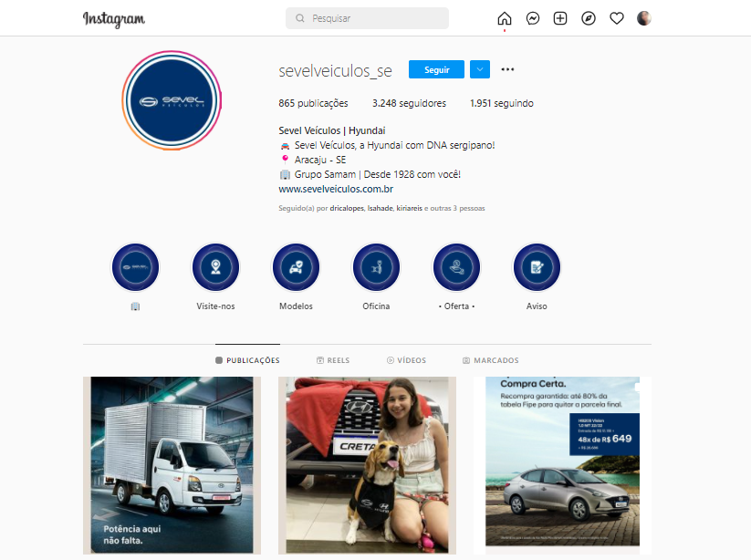
Task: Open the Aviso story highlight
Action: coord(537,268)
